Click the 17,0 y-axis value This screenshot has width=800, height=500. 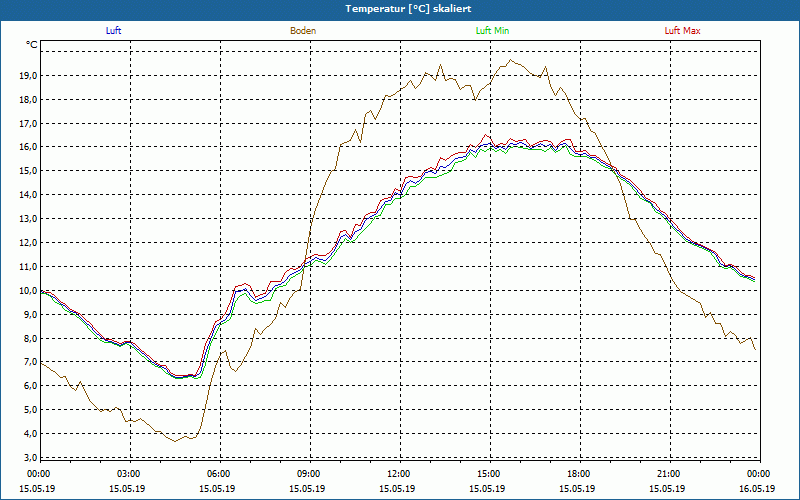click(x=27, y=123)
